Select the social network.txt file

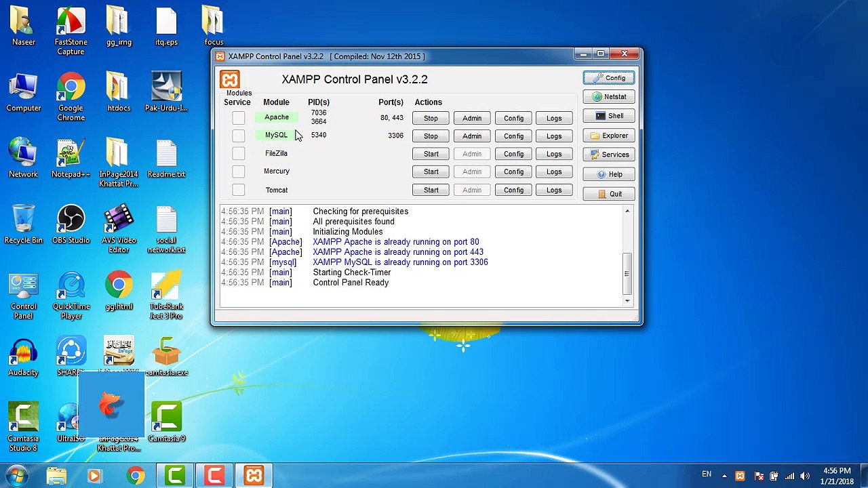click(x=166, y=229)
